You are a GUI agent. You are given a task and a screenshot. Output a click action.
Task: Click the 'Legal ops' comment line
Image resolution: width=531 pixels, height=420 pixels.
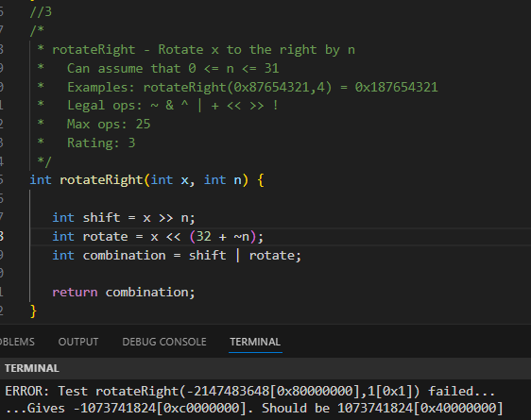point(173,106)
